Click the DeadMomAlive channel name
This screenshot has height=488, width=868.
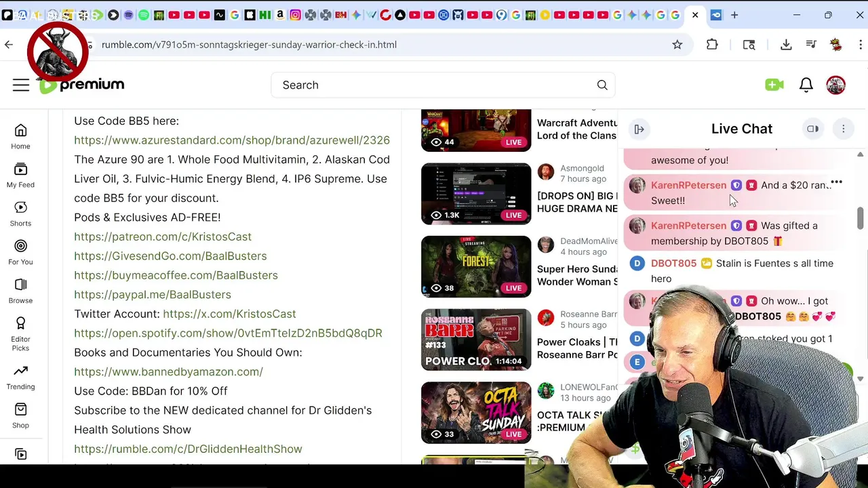[x=589, y=241]
